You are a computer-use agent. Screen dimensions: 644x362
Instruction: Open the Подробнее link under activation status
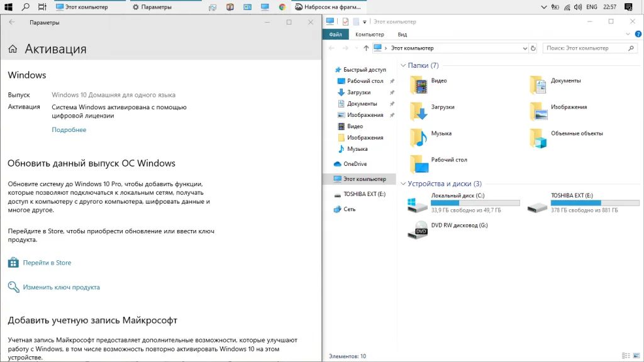69,129
